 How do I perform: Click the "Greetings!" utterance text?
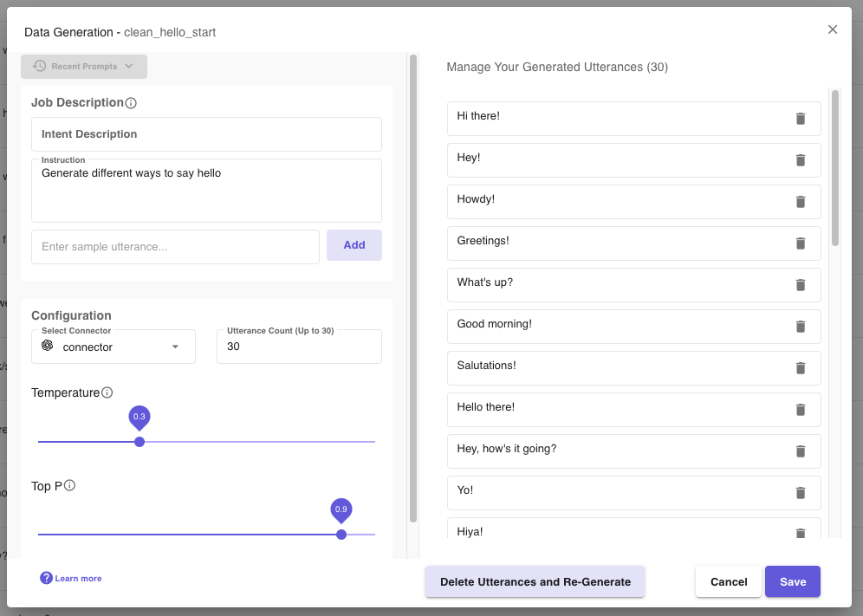pos(483,241)
